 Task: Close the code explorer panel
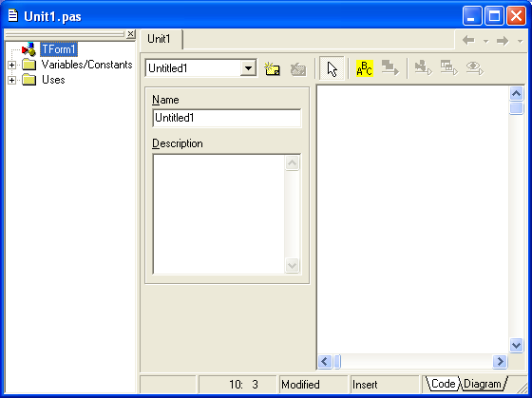click(131, 34)
